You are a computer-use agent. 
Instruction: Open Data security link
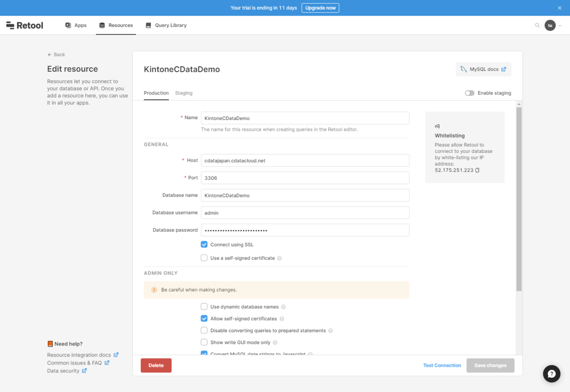[67, 371]
